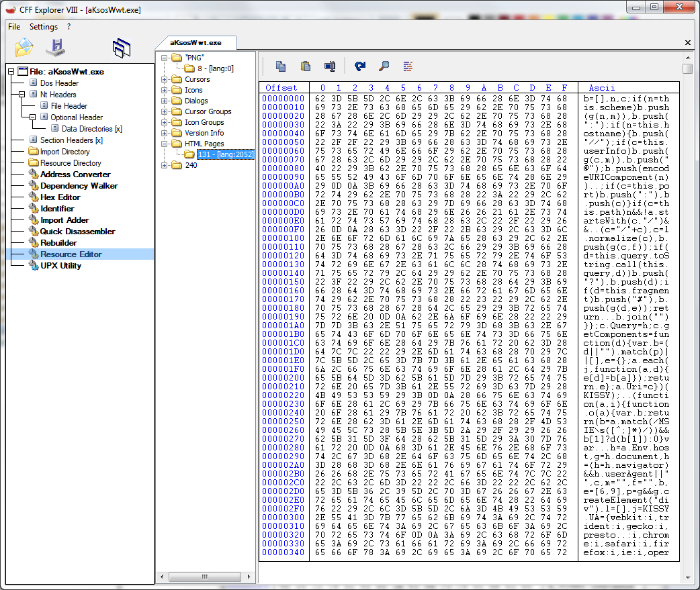Image resolution: width=700 pixels, height=590 pixels.
Task: Select the Optional Header entry
Action: pos(77,117)
